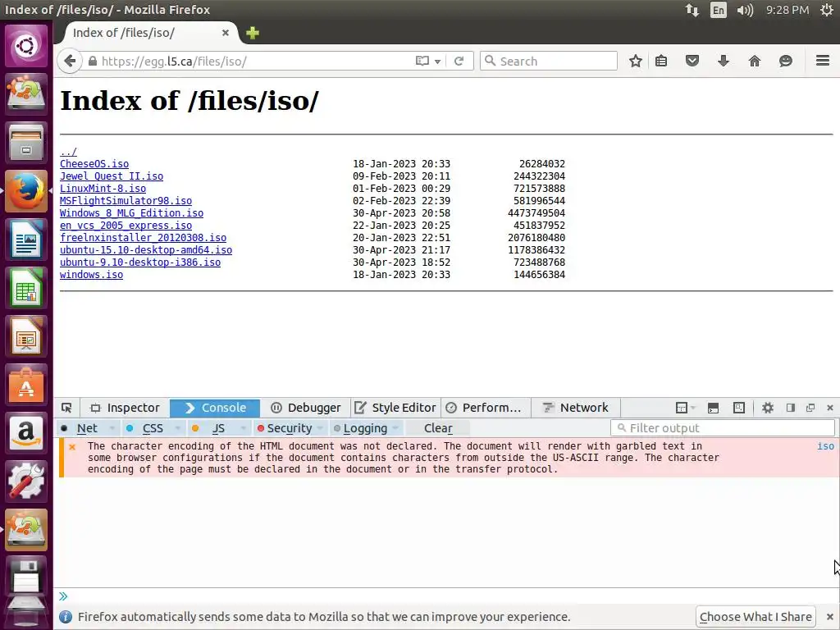Click en_vcs_2005_express.iso link

(126, 226)
